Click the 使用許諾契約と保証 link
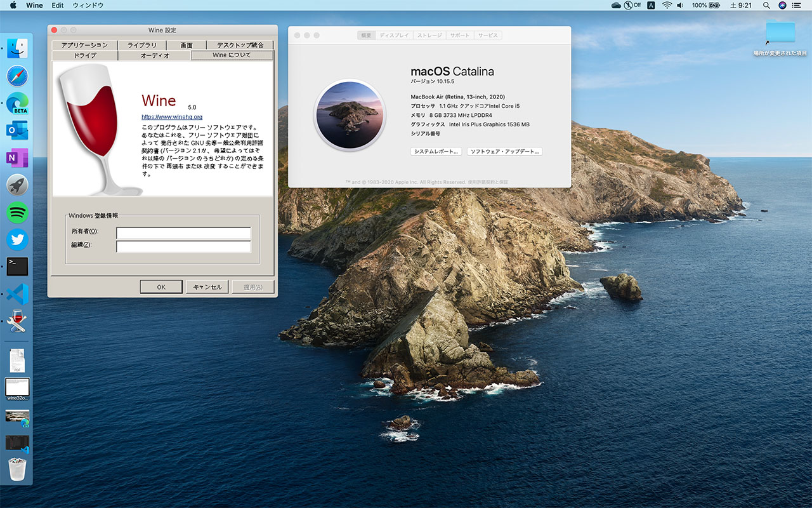Image resolution: width=812 pixels, height=508 pixels. coord(488,182)
